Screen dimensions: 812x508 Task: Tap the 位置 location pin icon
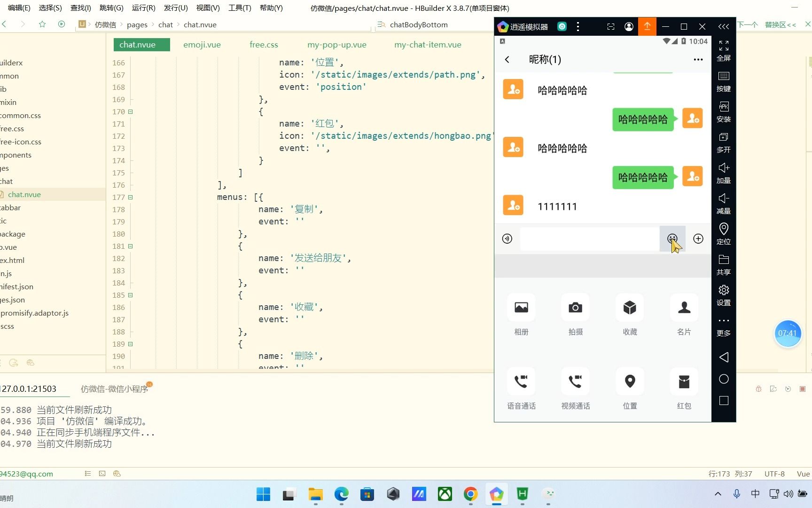(x=630, y=381)
